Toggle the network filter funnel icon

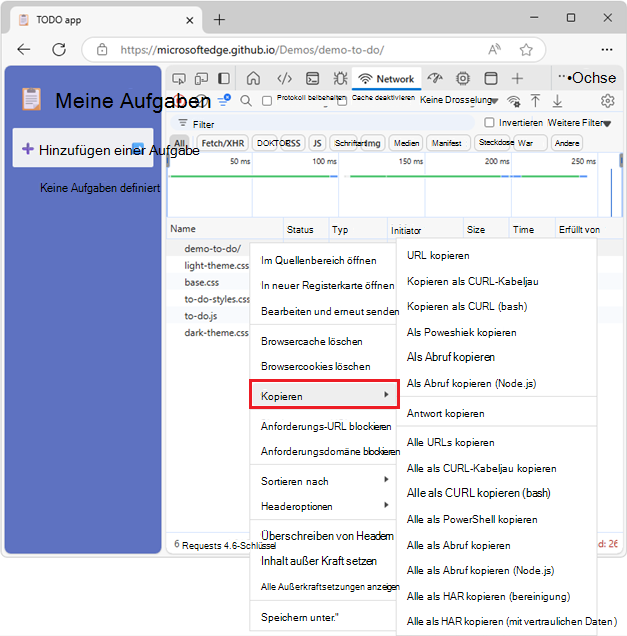(x=224, y=100)
